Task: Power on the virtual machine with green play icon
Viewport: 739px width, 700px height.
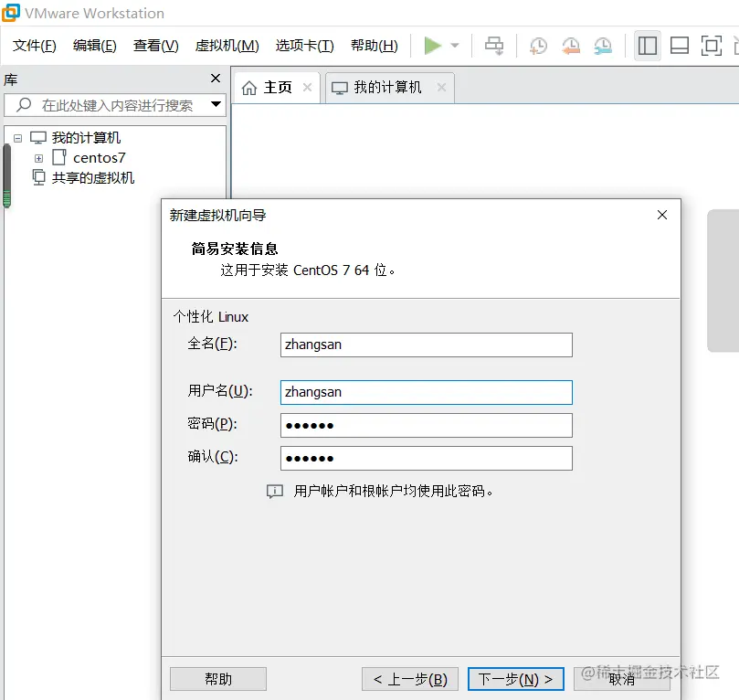Action: click(x=433, y=46)
